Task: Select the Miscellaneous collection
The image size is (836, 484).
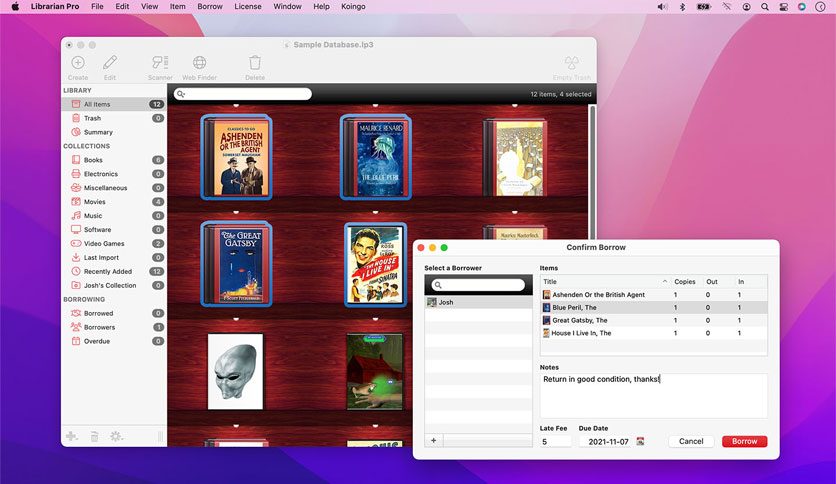Action: pyautogui.click(x=114, y=188)
